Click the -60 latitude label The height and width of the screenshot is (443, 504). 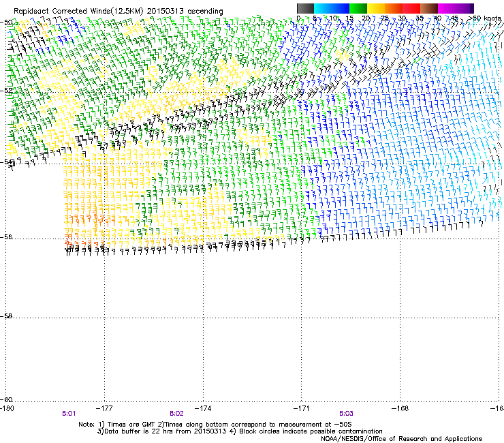pyautogui.click(x=6, y=400)
